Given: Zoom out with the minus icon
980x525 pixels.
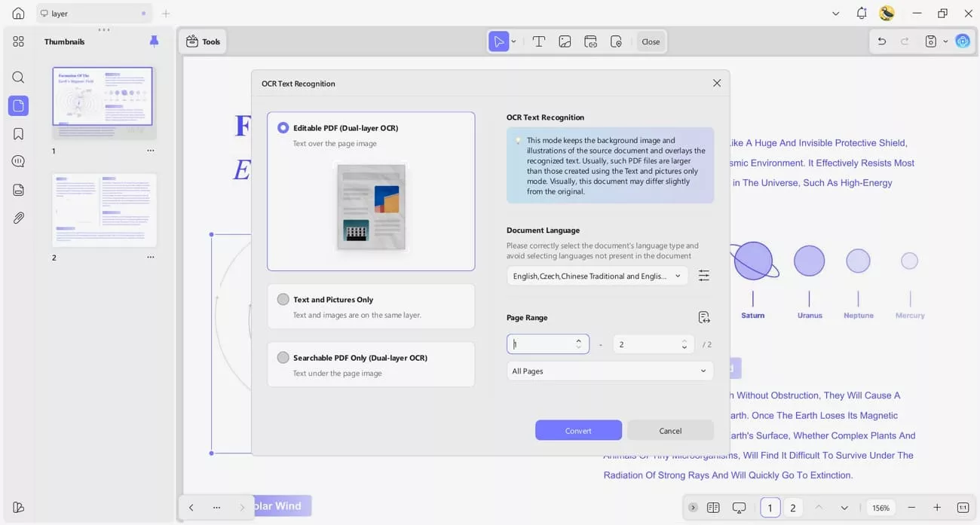Looking at the screenshot, I should (912, 508).
